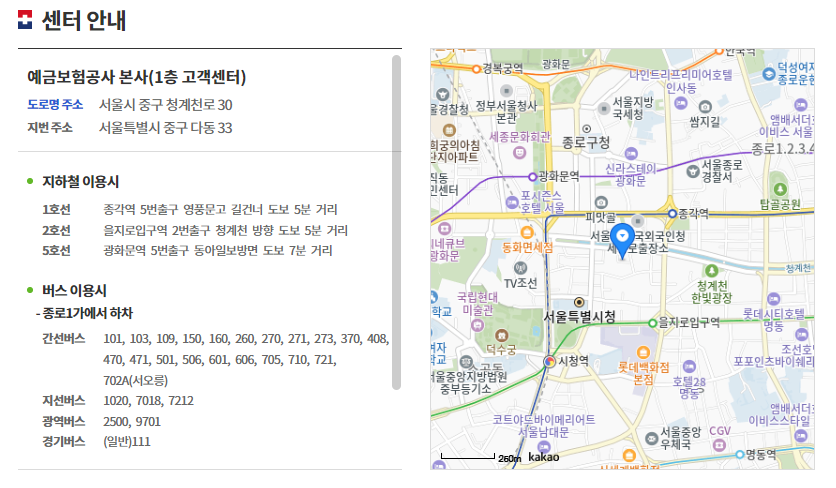
Task: Select the 신라스테이 광화문 hotel icon
Action: point(631,154)
